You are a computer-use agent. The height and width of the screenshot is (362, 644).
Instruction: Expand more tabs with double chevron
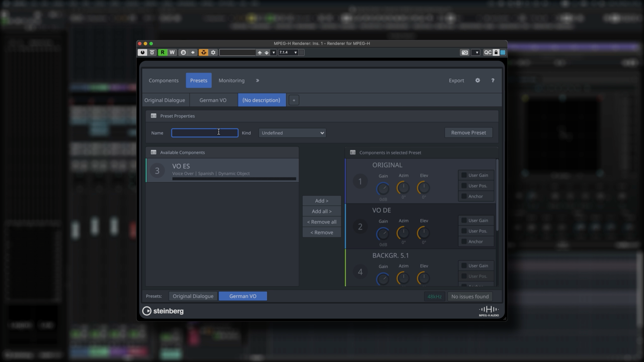coord(257,80)
